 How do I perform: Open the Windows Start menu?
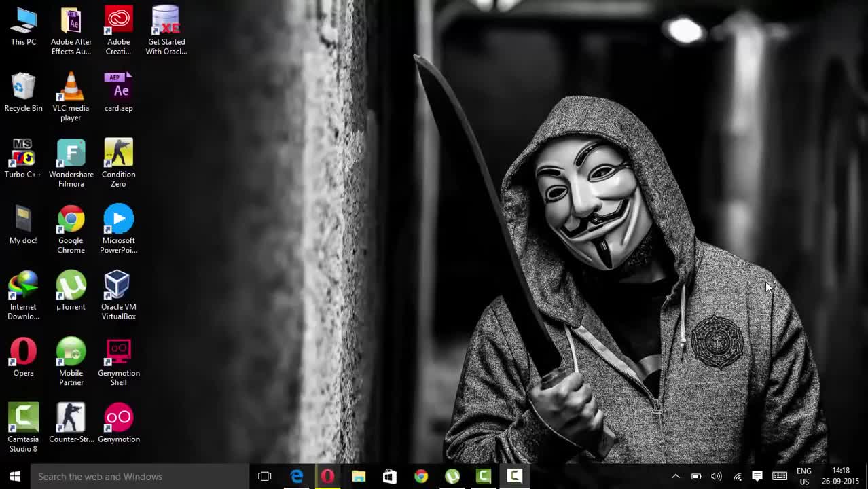15,476
